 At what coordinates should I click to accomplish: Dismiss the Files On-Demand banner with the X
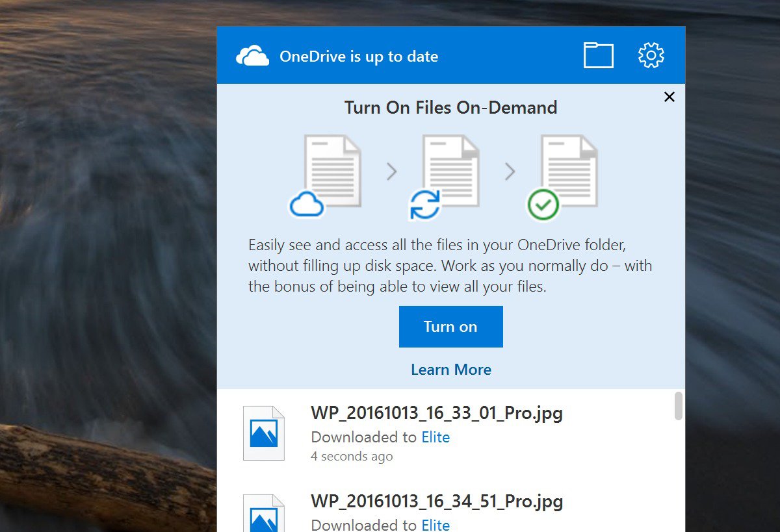coord(669,96)
